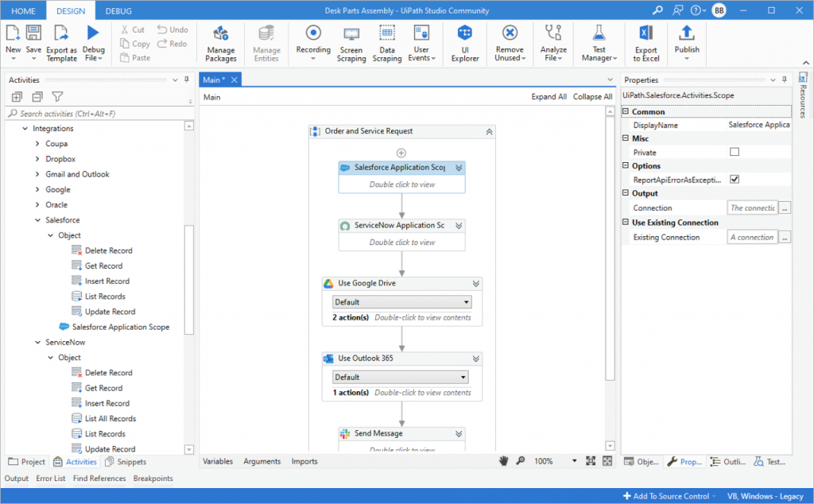Open UI Explorer
The width and height of the screenshot is (814, 504).
point(464,44)
